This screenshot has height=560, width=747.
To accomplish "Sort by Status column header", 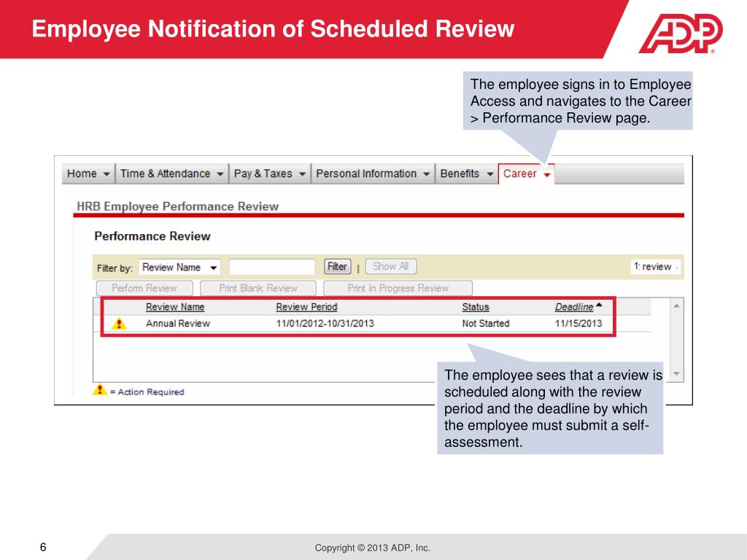I will click(x=476, y=307).
